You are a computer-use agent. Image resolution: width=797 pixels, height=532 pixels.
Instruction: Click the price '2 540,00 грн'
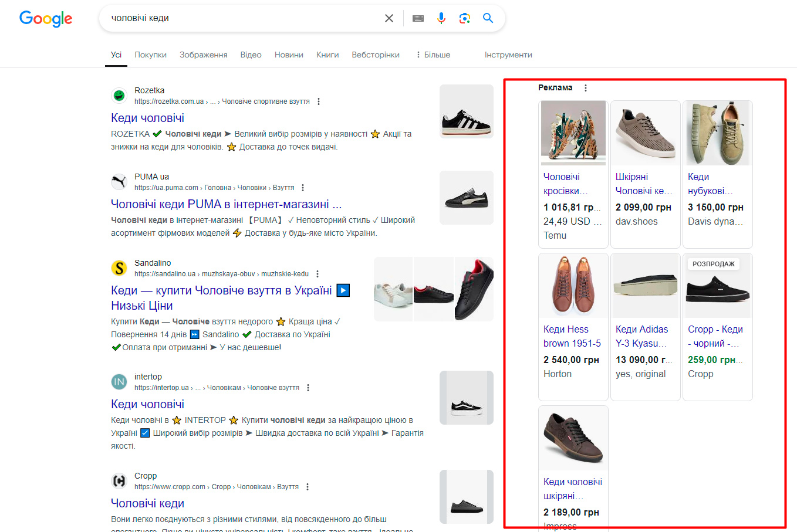(x=571, y=360)
